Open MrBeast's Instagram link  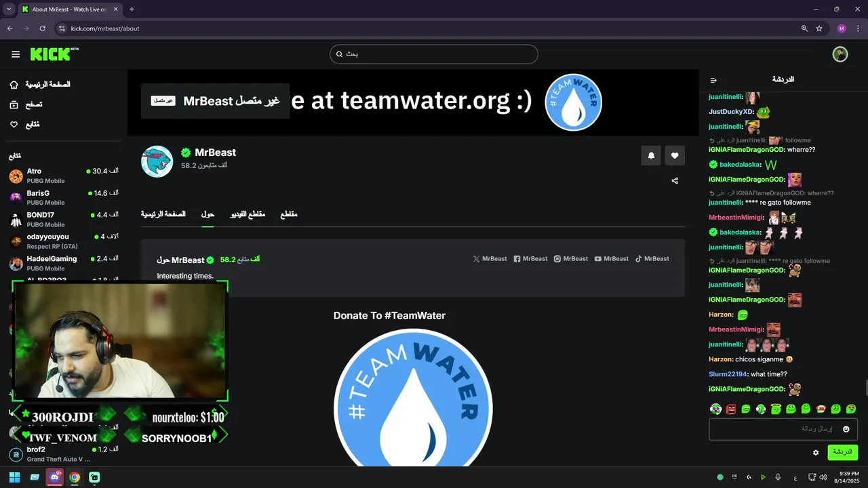click(571, 259)
